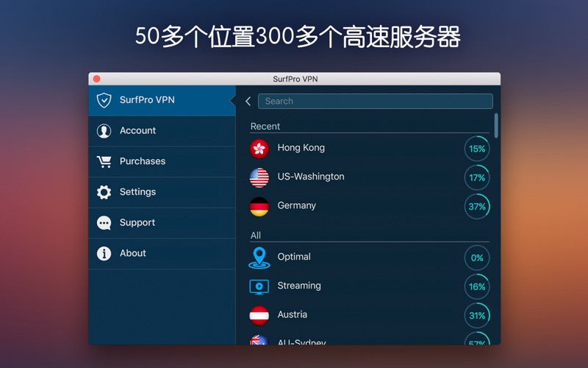Viewport: 588px width, 368px height.
Task: Open the Support section
Action: tap(162, 223)
